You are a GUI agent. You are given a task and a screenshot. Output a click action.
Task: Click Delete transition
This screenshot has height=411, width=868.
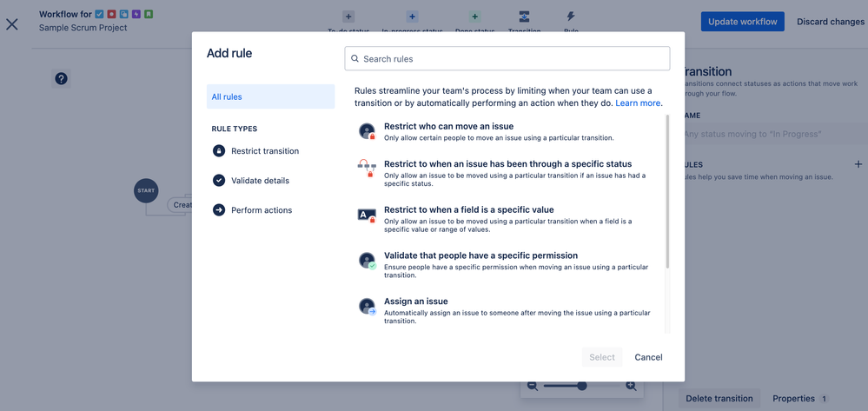coord(719,398)
